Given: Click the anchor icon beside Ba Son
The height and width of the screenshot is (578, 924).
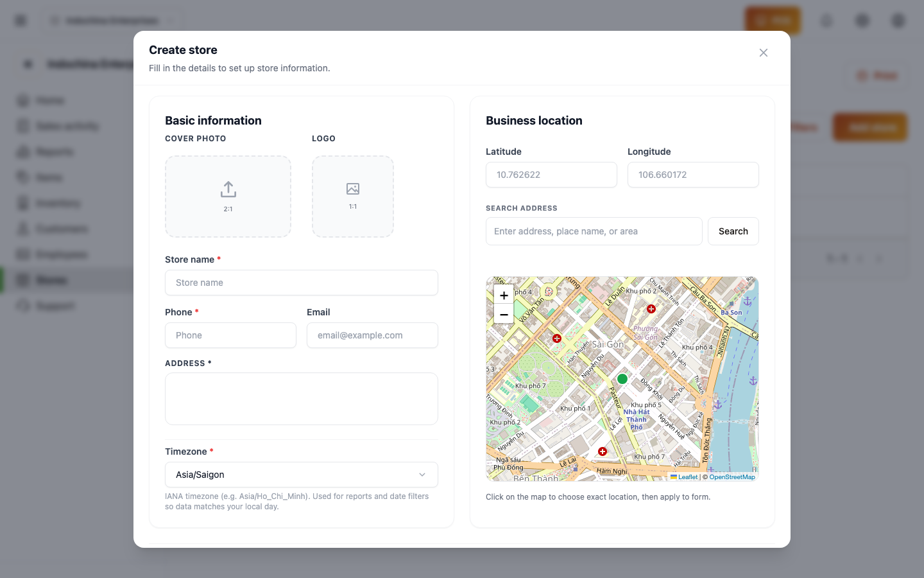Looking at the screenshot, I should [x=748, y=301].
